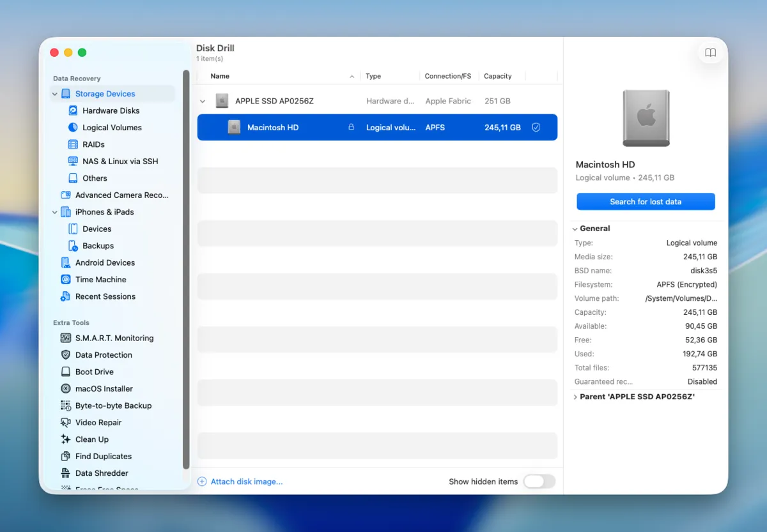The height and width of the screenshot is (532, 767).
Task: Open Time Machine in the sidebar
Action: (101, 280)
